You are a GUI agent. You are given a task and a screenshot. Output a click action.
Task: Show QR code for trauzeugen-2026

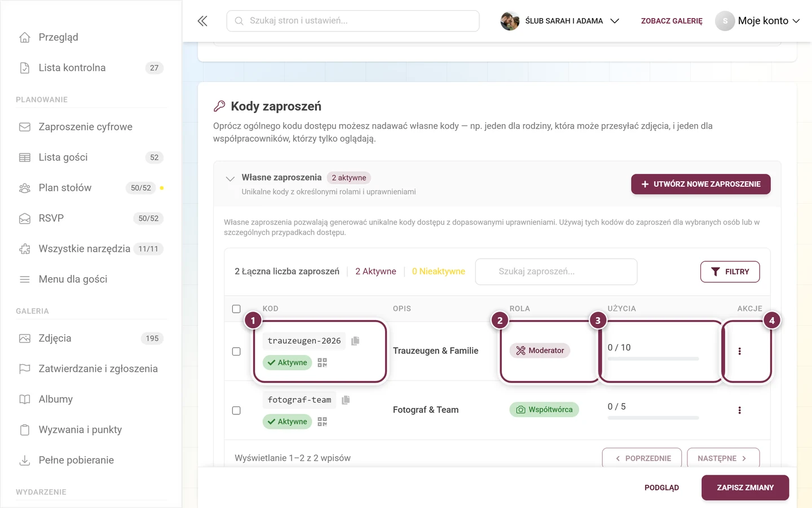click(322, 362)
